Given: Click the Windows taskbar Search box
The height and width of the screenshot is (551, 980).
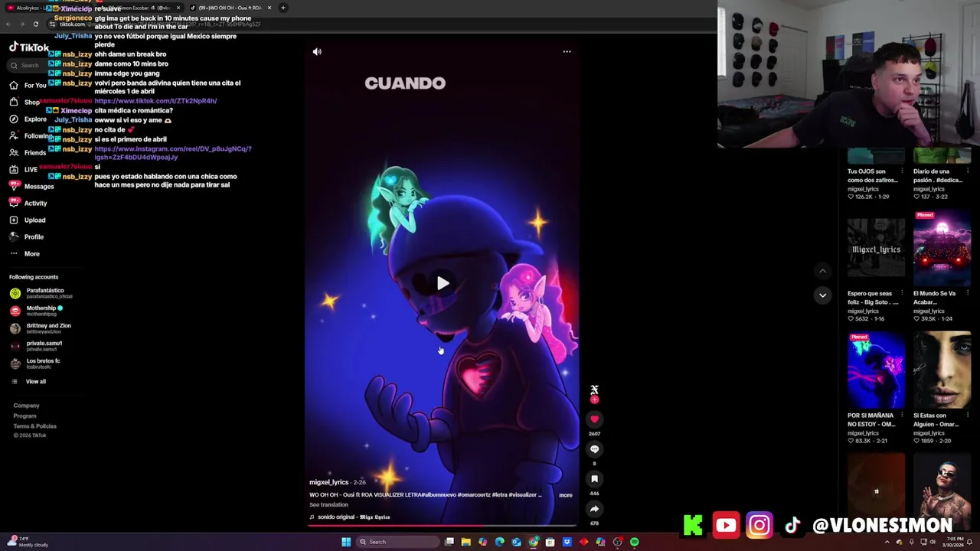Looking at the screenshot, I should point(398,542).
